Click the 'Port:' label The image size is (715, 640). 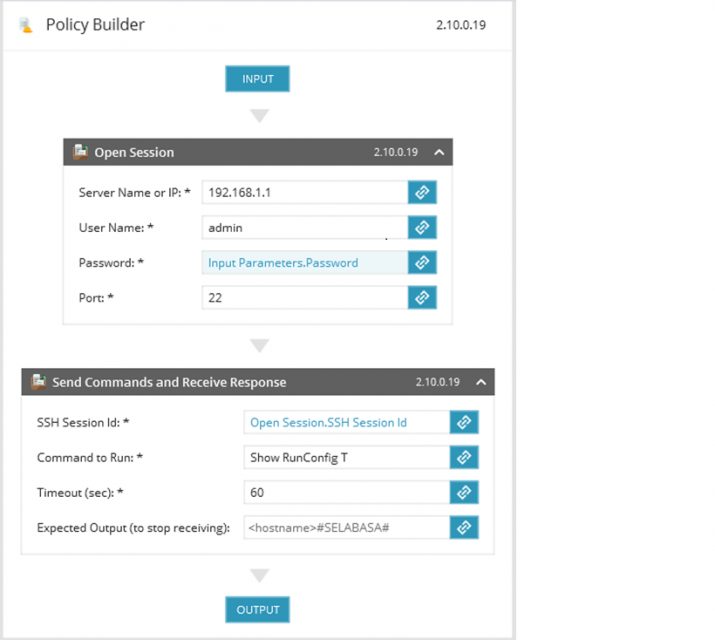pos(96,298)
